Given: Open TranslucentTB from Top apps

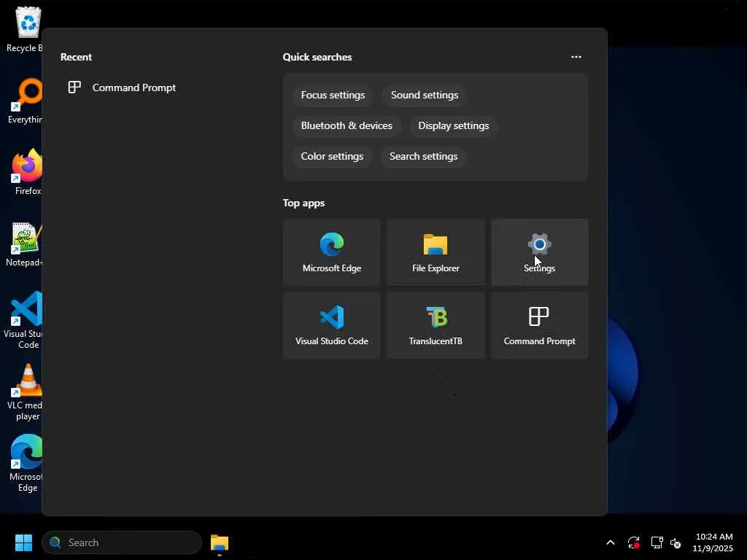Looking at the screenshot, I should [436, 325].
